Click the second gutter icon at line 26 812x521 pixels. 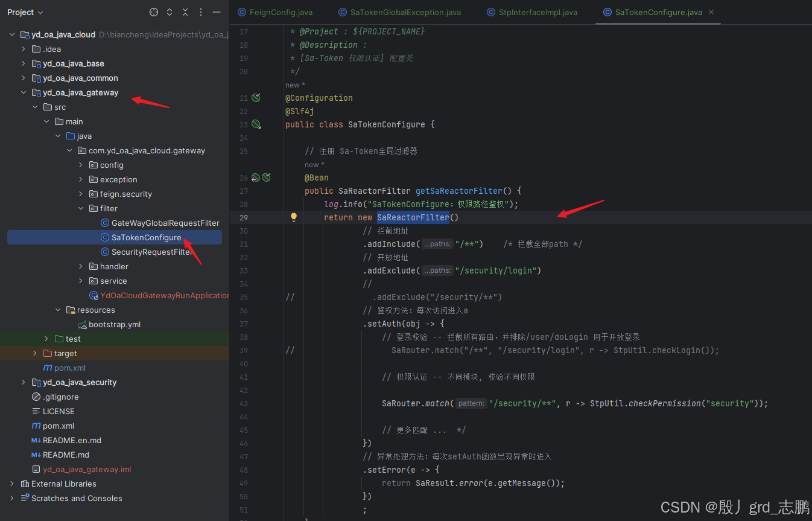tap(266, 177)
